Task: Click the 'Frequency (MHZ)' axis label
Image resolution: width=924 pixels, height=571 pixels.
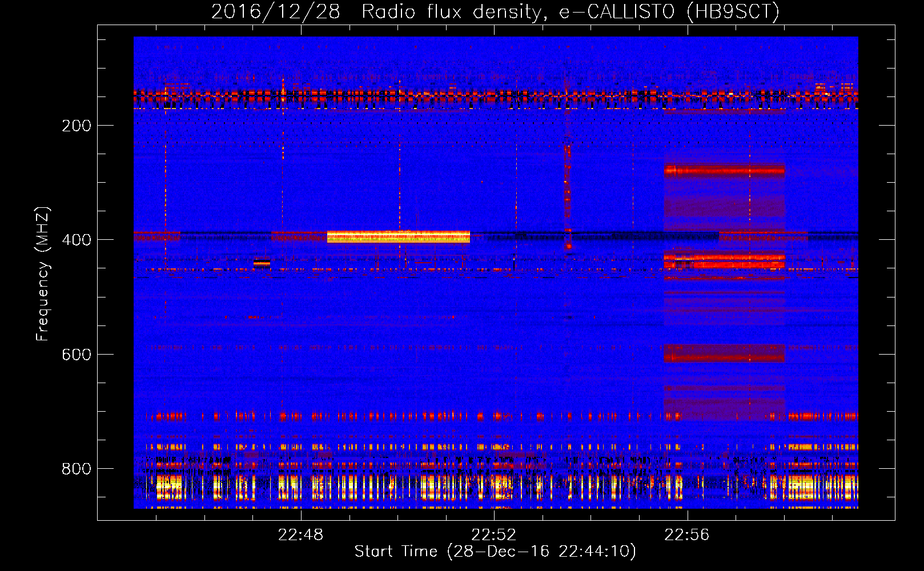Action: [x=43, y=274]
